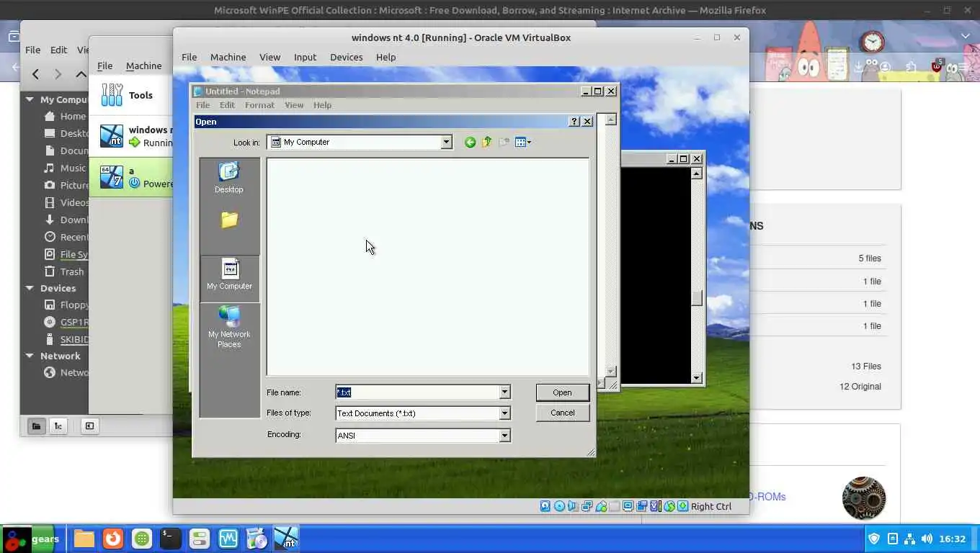Collapse the My Computer sidebar section
The width and height of the screenshot is (980, 553).
tap(30, 99)
